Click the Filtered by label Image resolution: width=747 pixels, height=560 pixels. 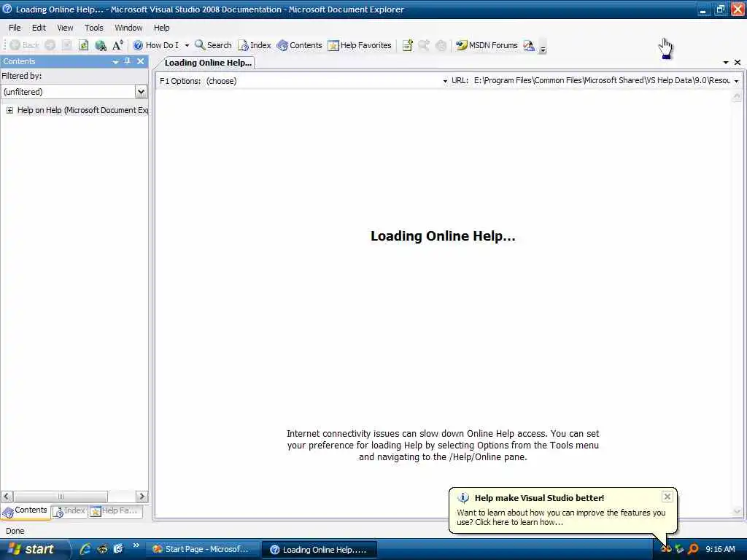(x=21, y=76)
